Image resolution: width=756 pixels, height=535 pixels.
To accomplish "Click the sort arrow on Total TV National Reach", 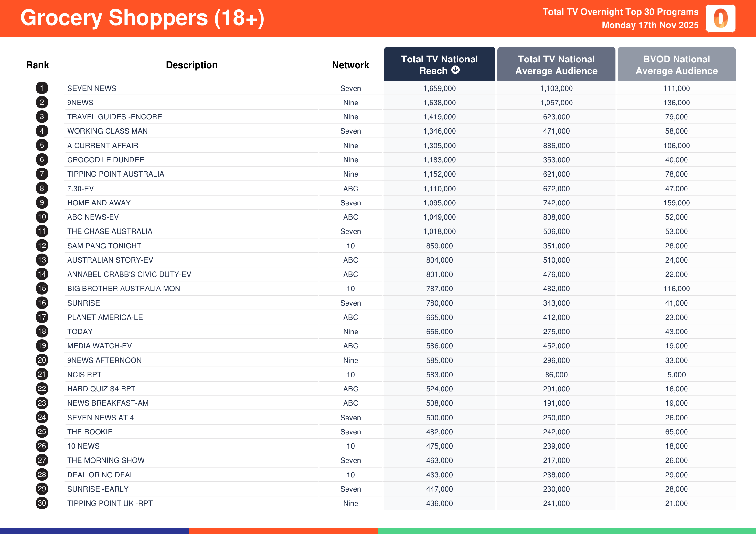I will click(455, 71).
